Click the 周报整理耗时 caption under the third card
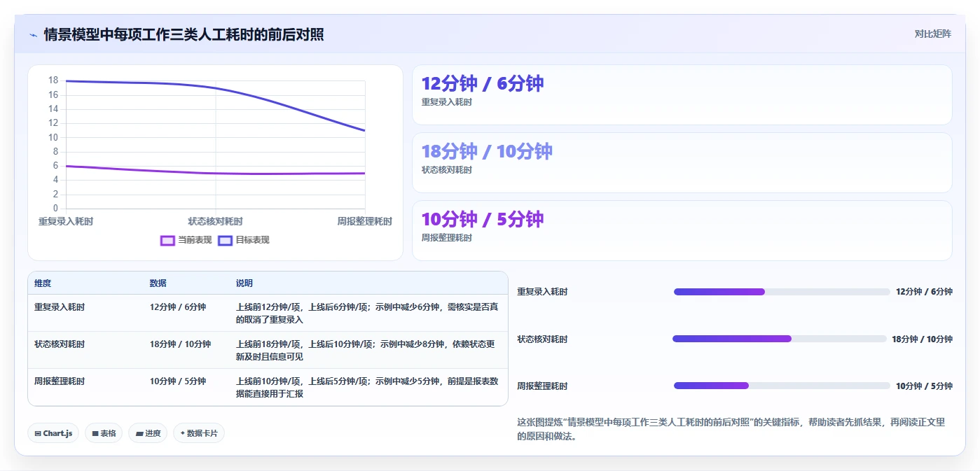 click(447, 238)
